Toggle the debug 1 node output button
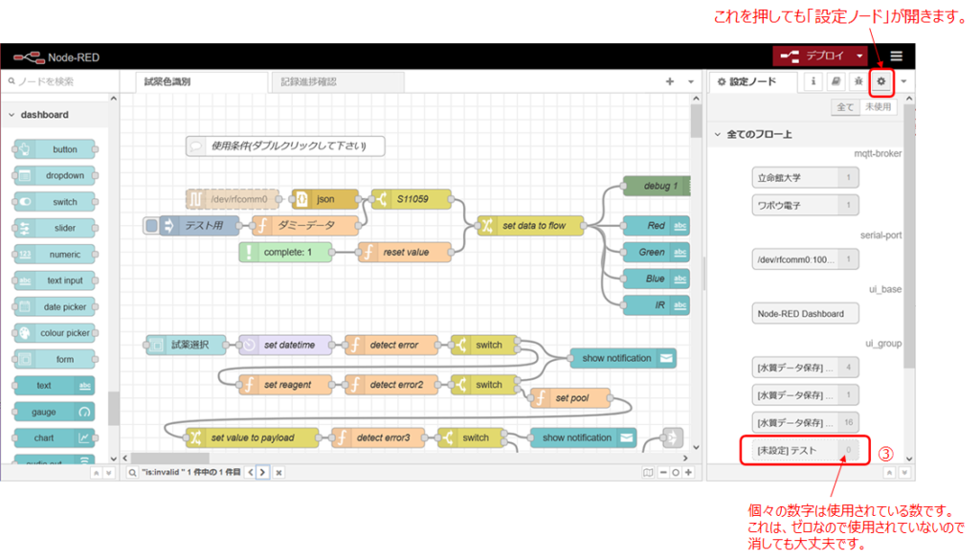Viewport: 980px width, 560px height. [x=686, y=186]
